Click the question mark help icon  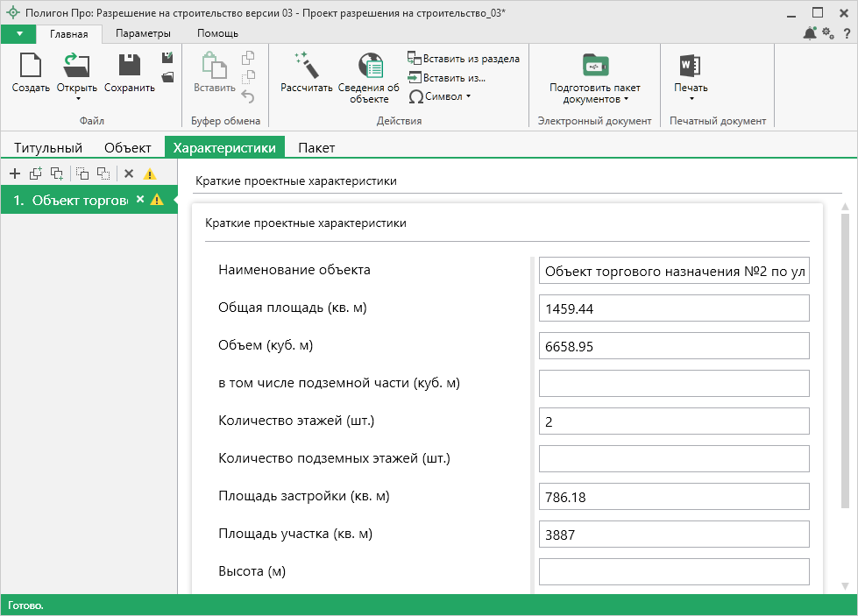click(847, 33)
